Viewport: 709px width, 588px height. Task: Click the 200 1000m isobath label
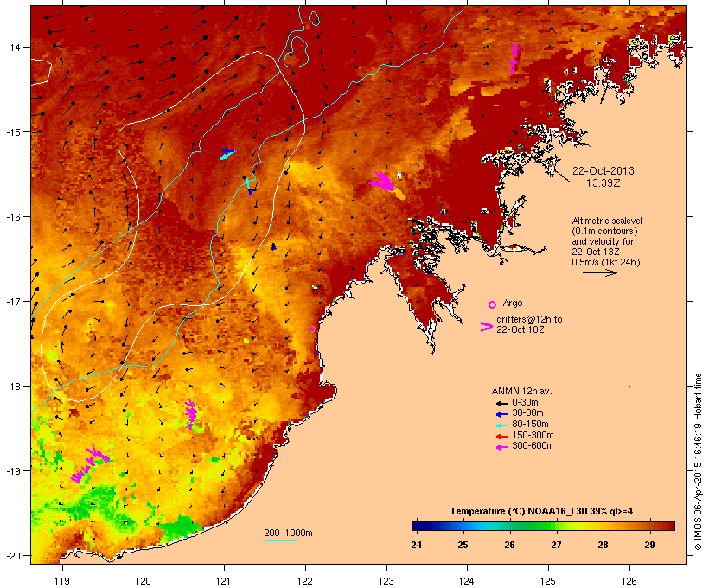tap(288, 533)
